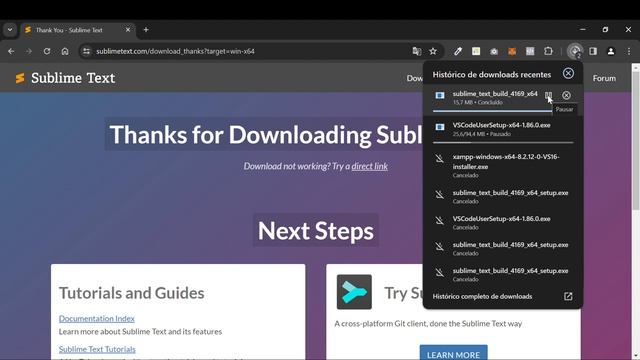Click the grid extension icon beside the puzzle piece

530,51
